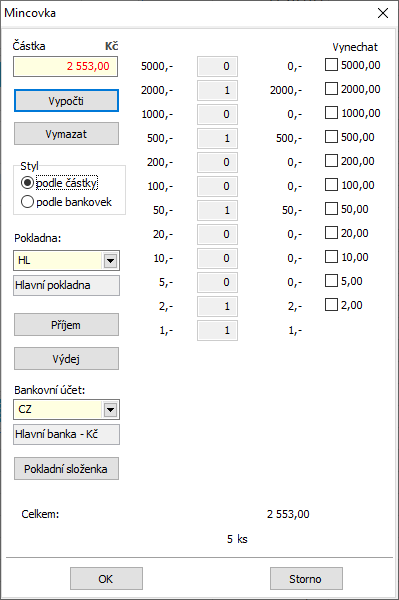This screenshot has height=600, width=399.
Task: Open the Bankovní účet dropdown arrow
Action: pos(111,410)
